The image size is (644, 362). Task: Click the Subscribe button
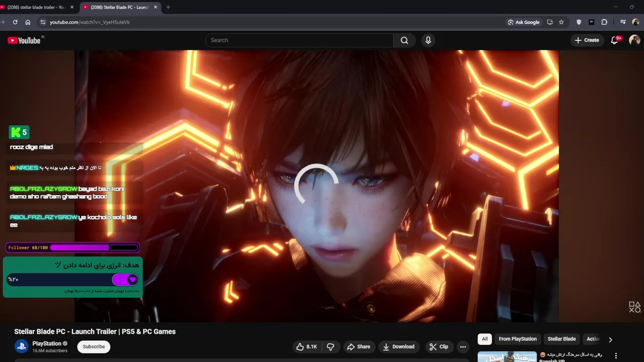click(94, 346)
